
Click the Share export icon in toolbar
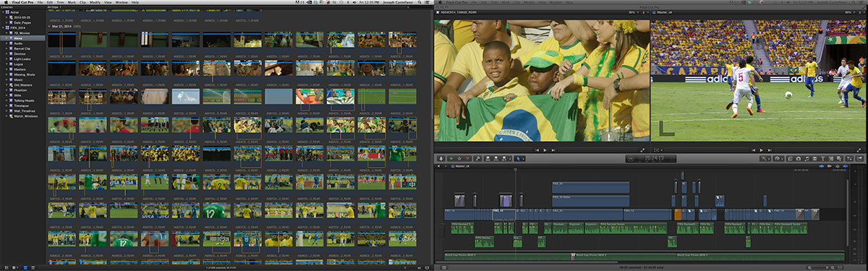[x=859, y=158]
